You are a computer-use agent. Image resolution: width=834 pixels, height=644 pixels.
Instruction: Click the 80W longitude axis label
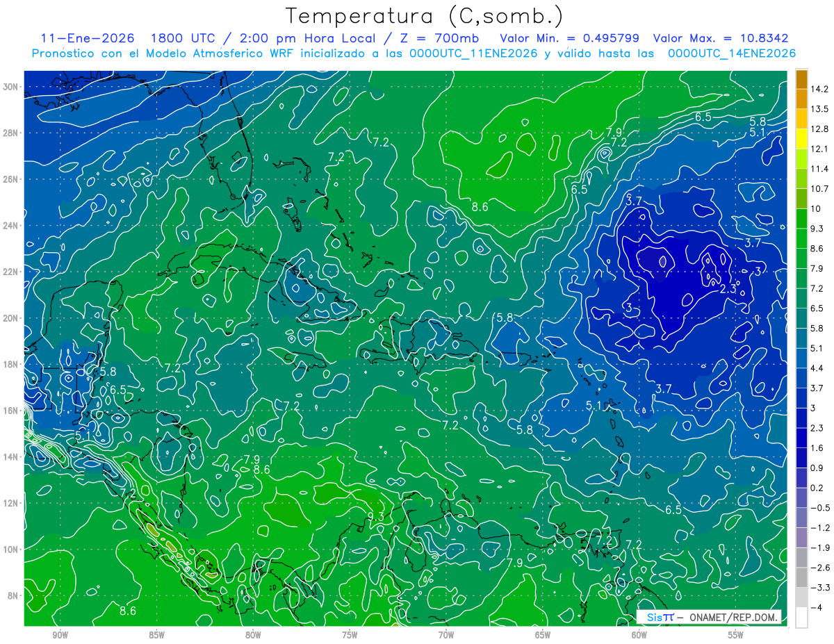pos(253,634)
